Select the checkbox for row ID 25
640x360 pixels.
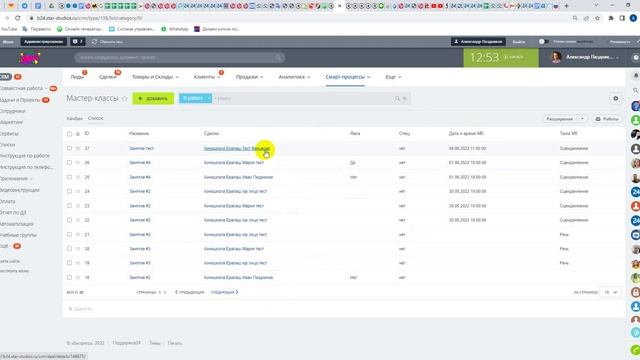coord(69,177)
